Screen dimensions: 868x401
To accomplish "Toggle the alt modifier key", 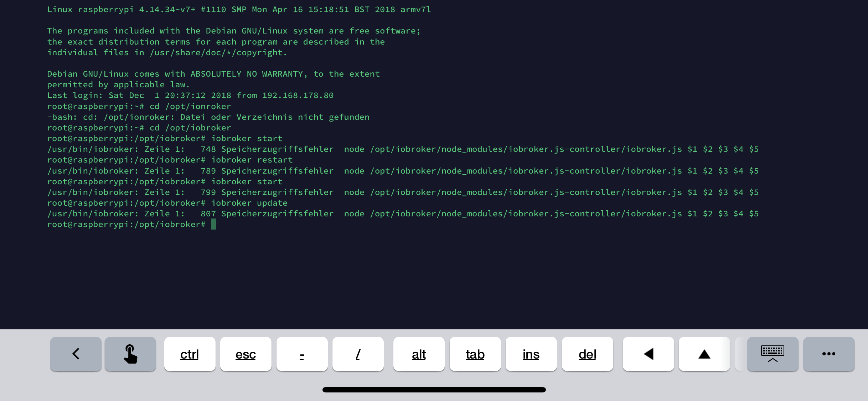I will 419,354.
